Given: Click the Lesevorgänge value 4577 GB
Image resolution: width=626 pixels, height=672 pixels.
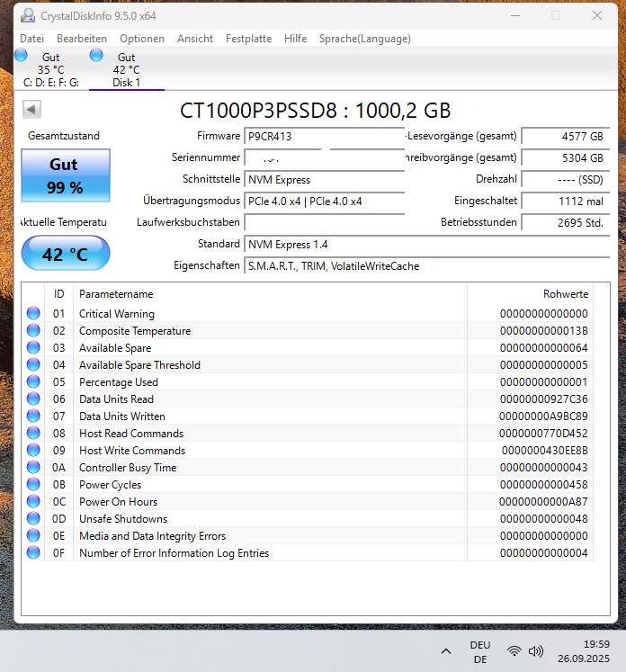Looking at the screenshot, I should pyautogui.click(x=565, y=136).
